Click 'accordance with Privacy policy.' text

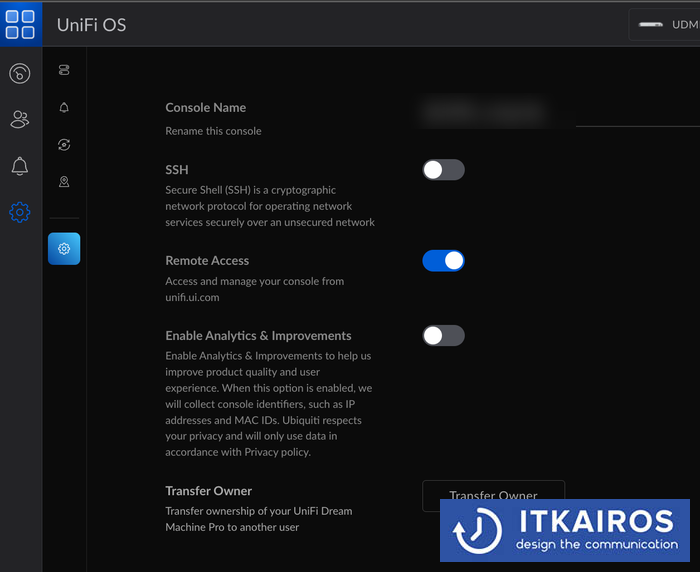238,452
